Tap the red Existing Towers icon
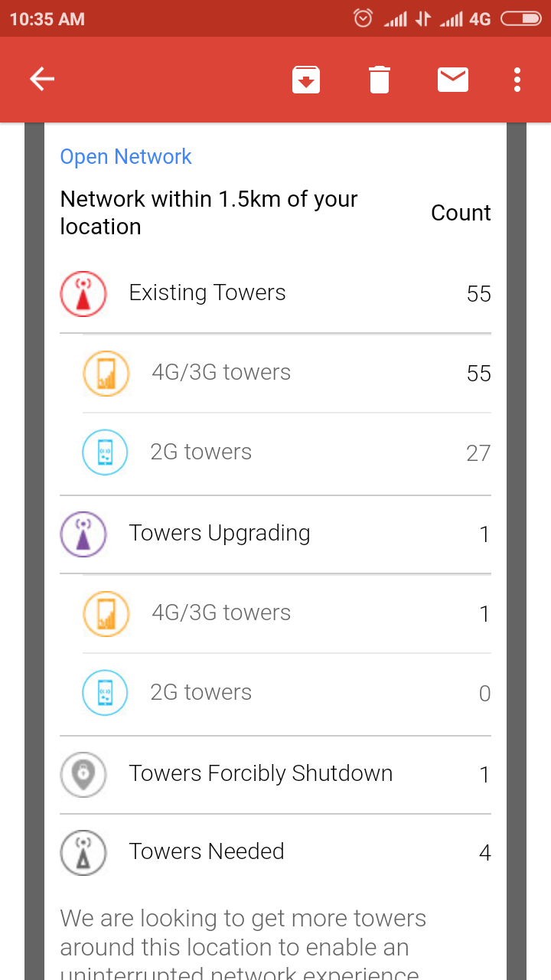 coord(83,293)
